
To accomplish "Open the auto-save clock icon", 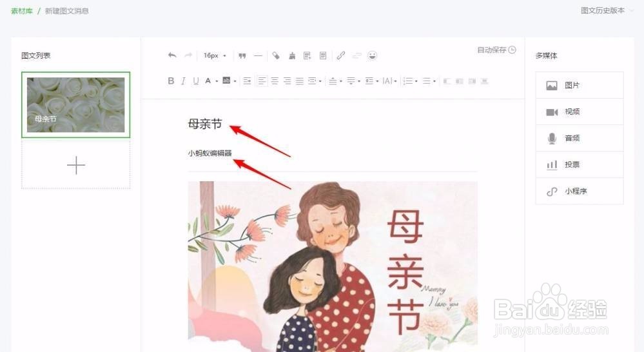I will 512,50.
